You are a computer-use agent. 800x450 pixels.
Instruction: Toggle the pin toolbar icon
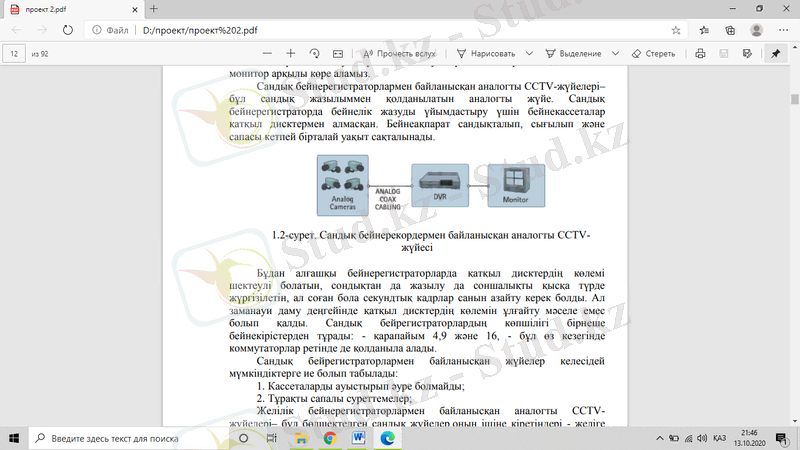tap(776, 54)
